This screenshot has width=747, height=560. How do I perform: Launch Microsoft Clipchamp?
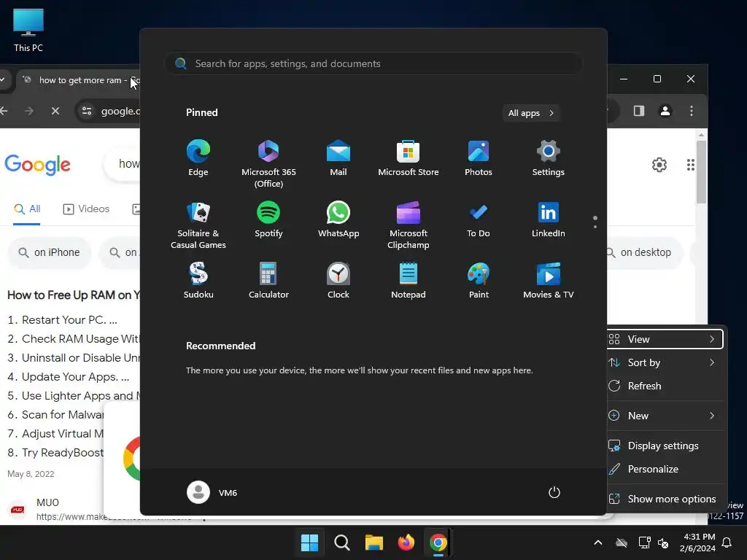point(409,225)
